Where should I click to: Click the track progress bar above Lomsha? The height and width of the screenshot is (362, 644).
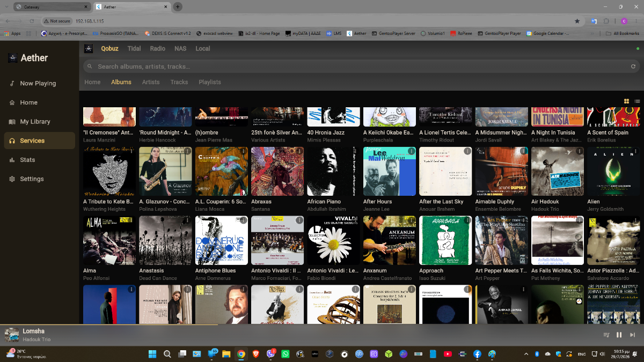[322, 324]
